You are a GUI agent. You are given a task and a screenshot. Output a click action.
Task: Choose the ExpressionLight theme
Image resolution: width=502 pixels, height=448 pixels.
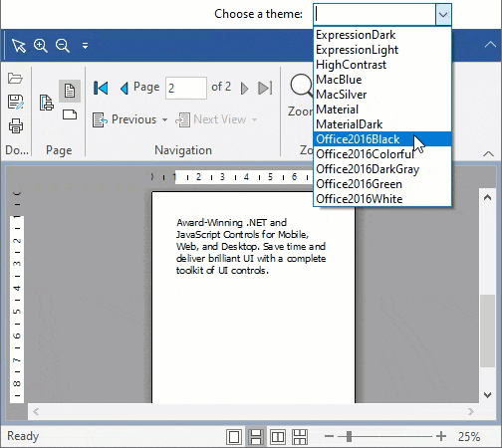382,50
